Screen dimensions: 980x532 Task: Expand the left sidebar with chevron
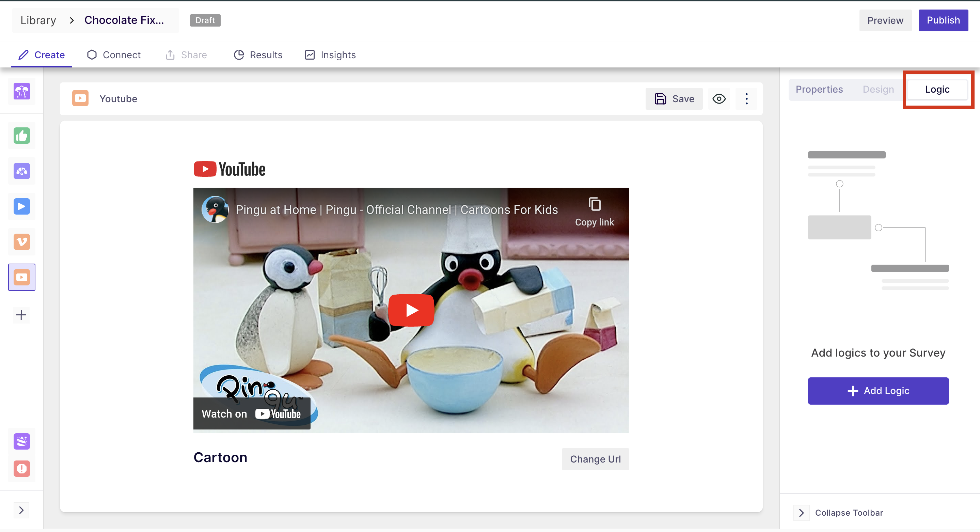point(21,510)
